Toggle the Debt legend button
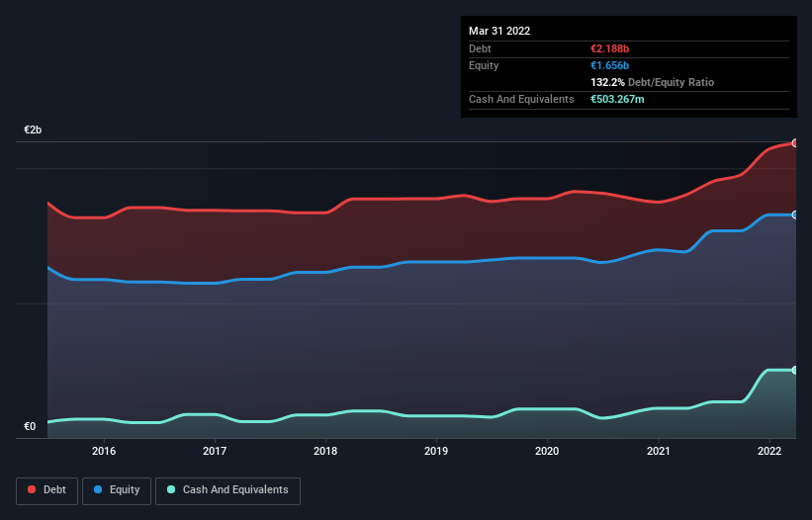The height and width of the screenshot is (520, 812). click(x=46, y=490)
